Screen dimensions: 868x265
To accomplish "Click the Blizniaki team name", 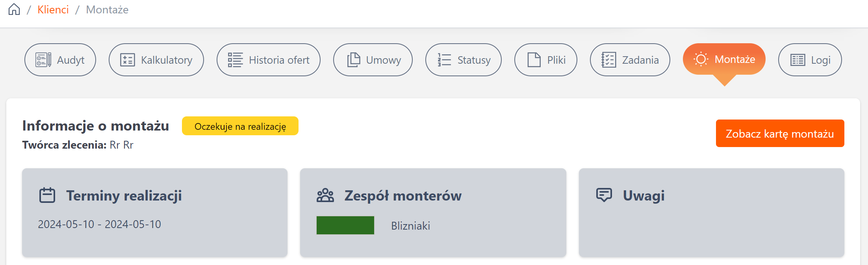I will click(410, 226).
